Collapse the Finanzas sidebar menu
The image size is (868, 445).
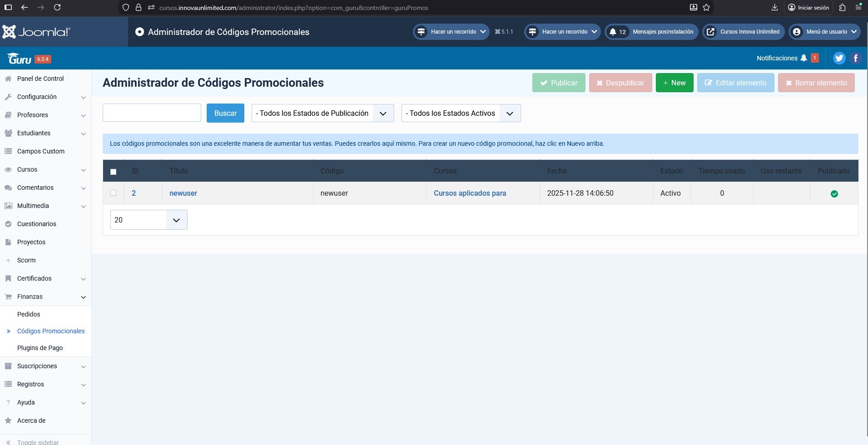[x=45, y=297]
